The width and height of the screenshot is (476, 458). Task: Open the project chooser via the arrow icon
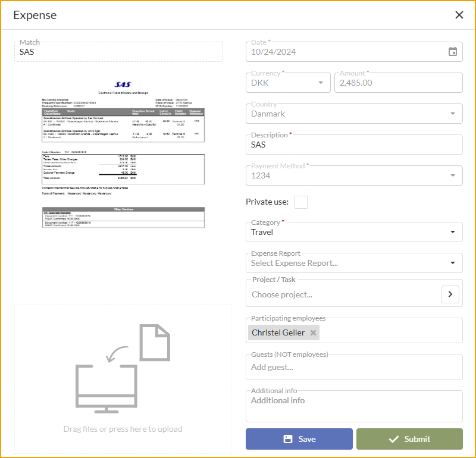450,294
